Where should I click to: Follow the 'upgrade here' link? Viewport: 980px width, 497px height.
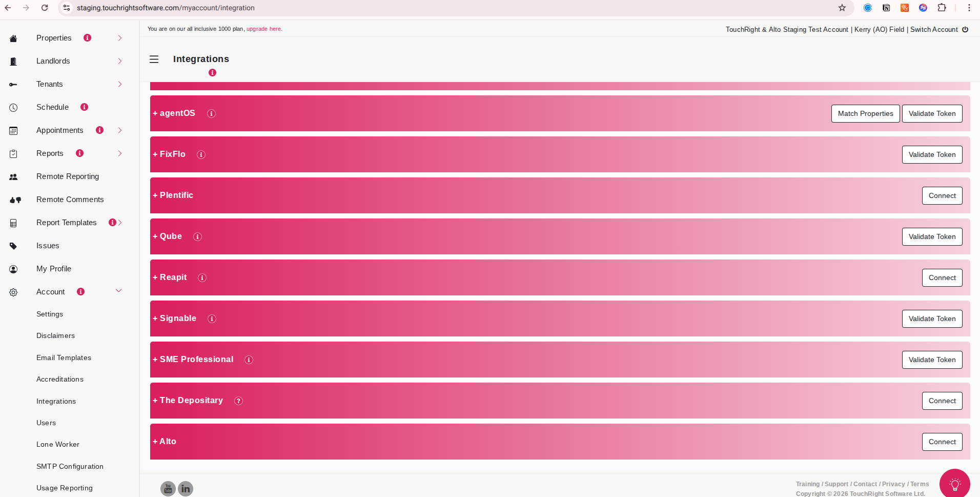(x=264, y=29)
